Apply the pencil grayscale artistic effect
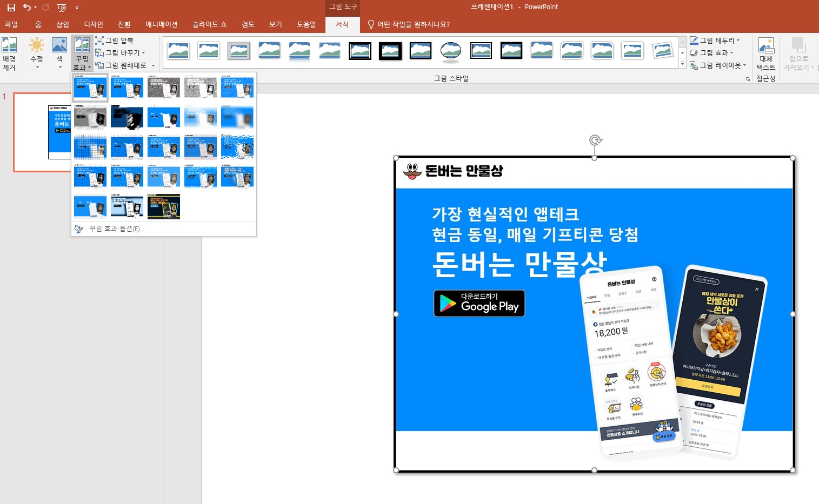This screenshot has width=819, height=504. (164, 88)
